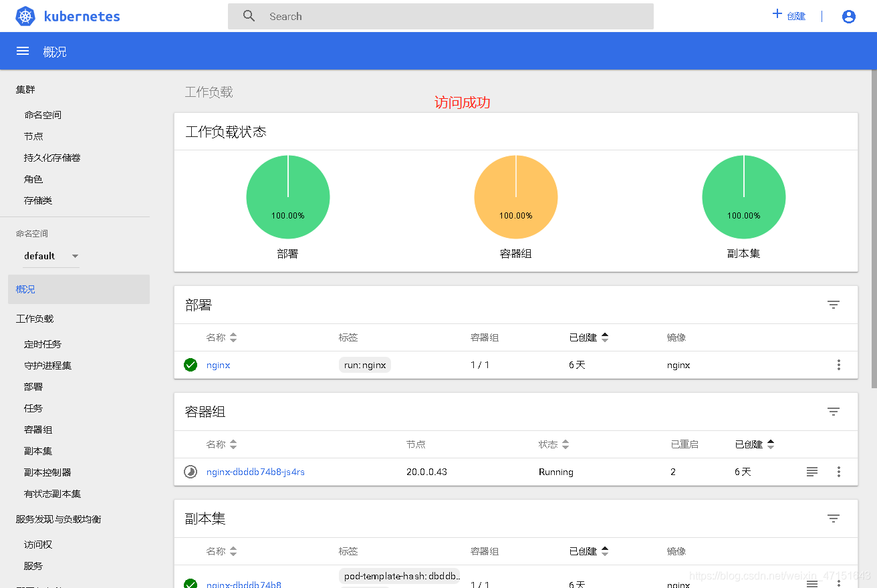Open 副本集 in sidebar
Viewport: 877px width, 588px height.
tap(38, 451)
